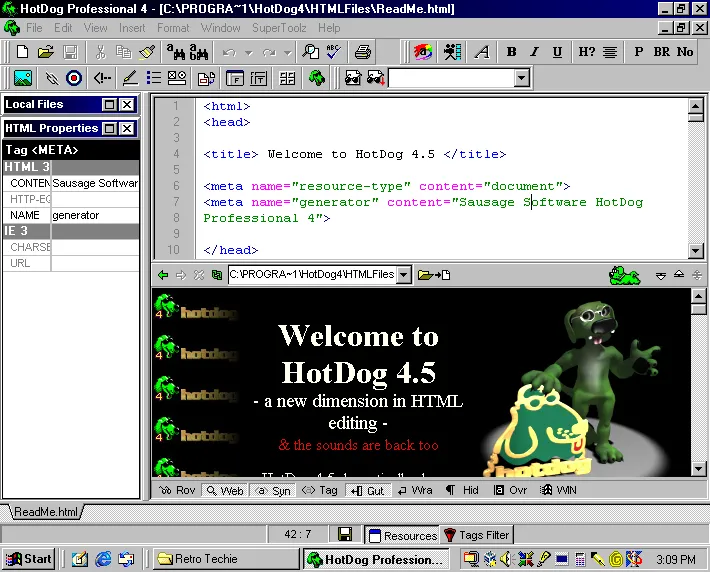Create a new document with toolbar icon
The height and width of the screenshot is (572, 710).
(x=22, y=52)
